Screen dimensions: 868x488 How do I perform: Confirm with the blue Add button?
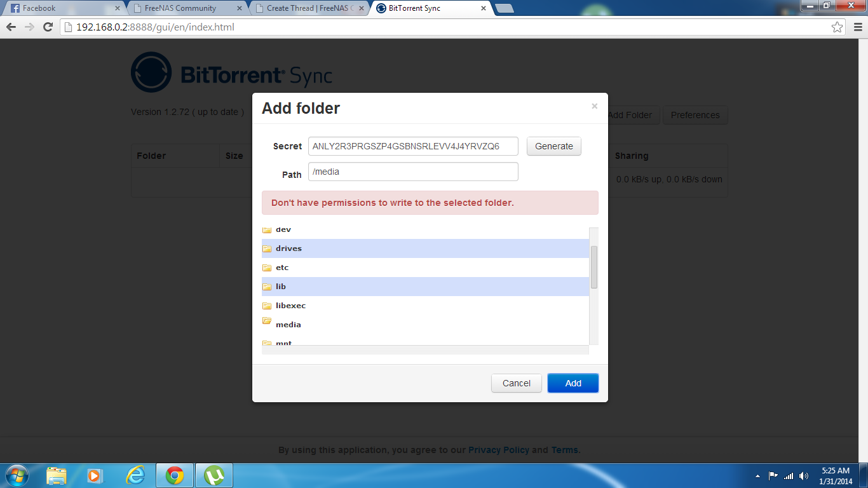tap(573, 383)
